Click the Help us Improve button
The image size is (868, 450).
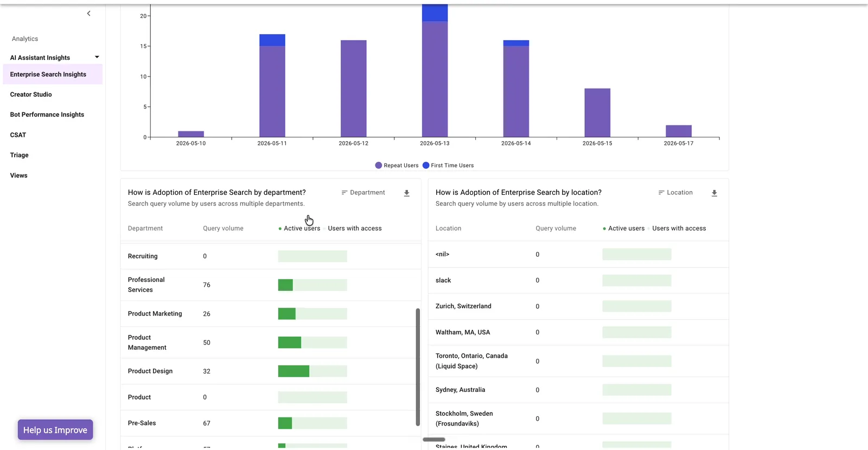click(55, 430)
